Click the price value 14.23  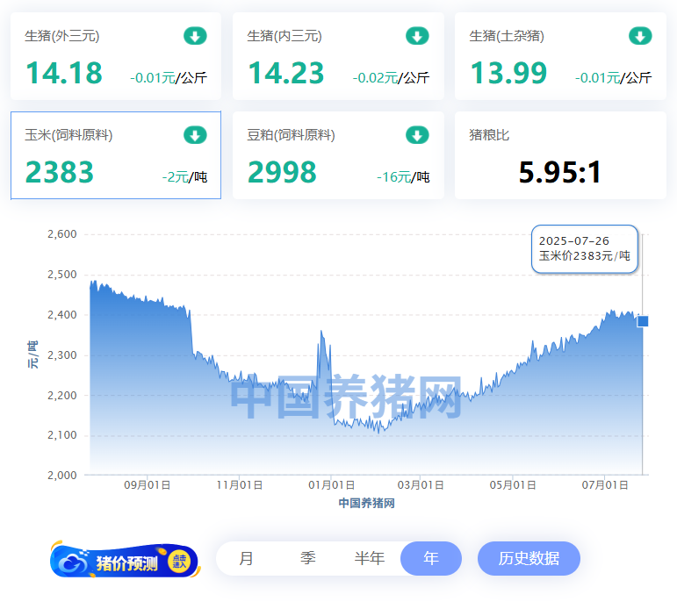(286, 73)
